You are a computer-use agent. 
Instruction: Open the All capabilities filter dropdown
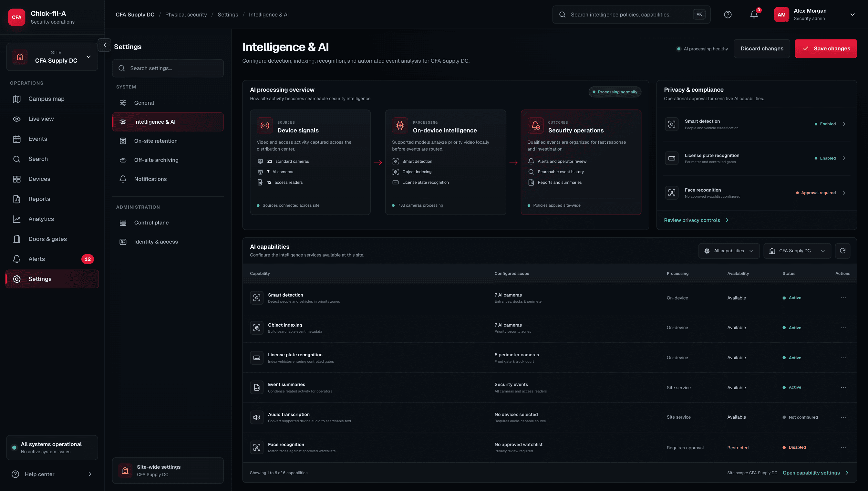[729, 251]
